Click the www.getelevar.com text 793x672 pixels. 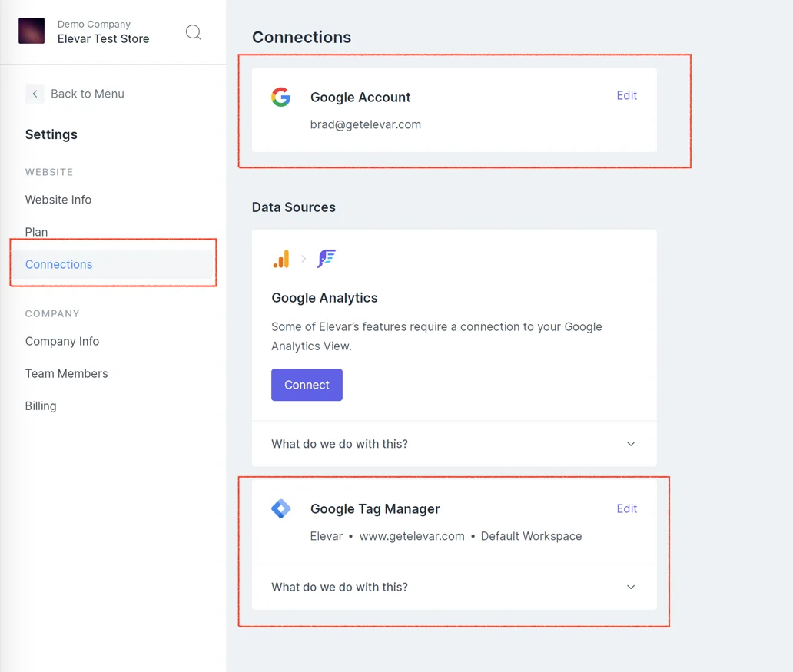(x=412, y=536)
